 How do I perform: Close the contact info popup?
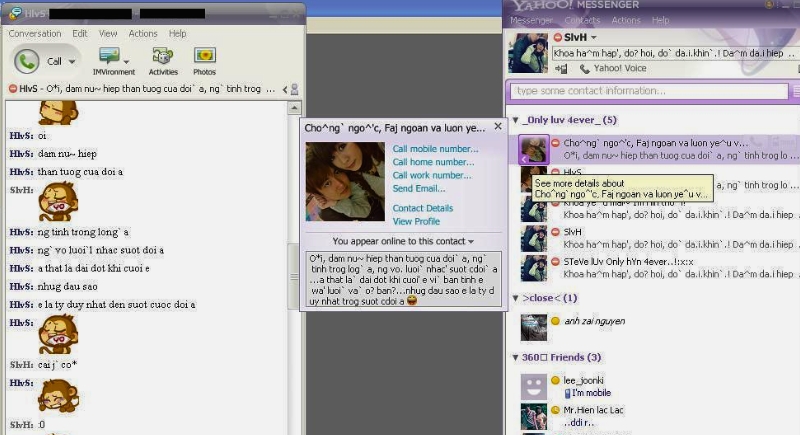tap(498, 126)
